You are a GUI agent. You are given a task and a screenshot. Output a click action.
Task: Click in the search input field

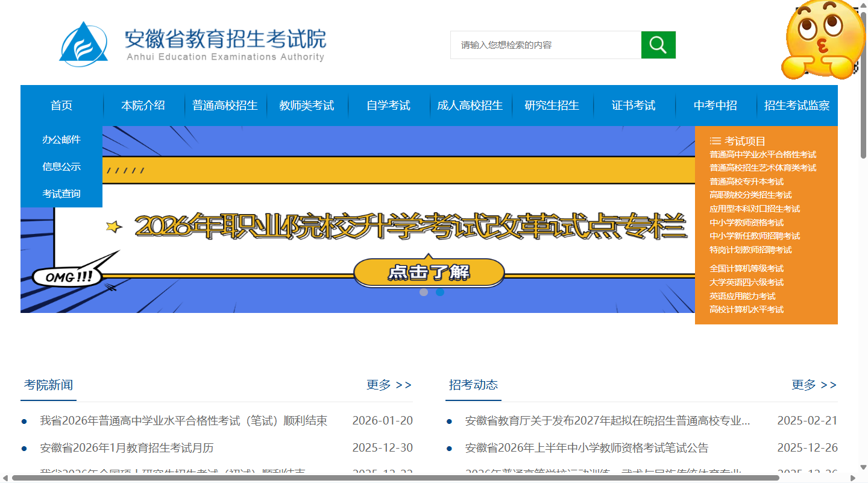(546, 45)
